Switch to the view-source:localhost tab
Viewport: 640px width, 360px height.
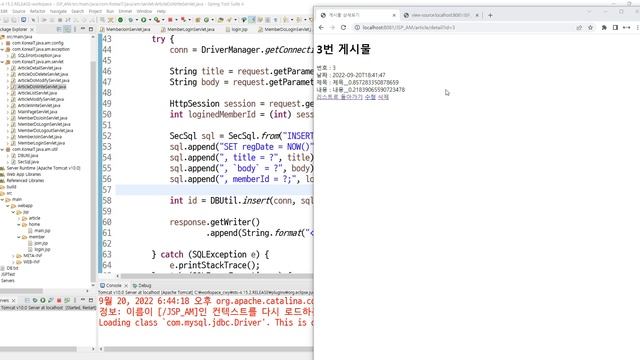(440, 15)
